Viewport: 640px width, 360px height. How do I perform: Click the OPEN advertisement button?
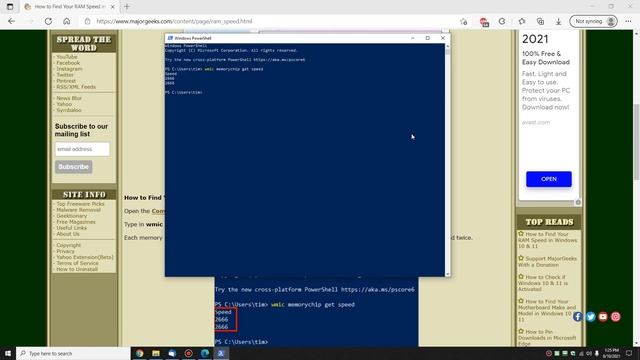549,179
